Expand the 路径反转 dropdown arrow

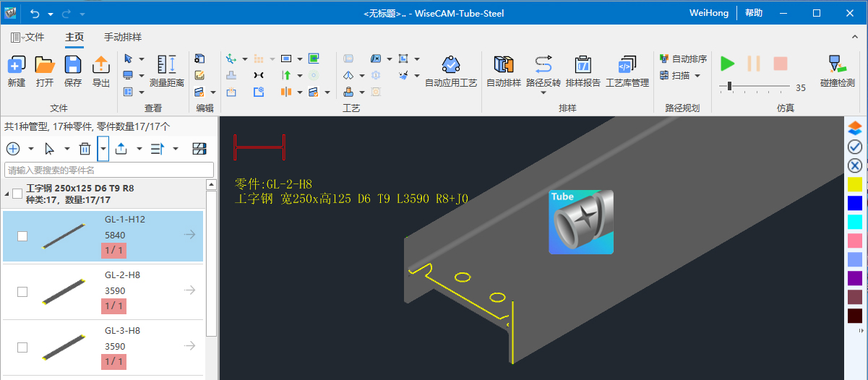coord(543,94)
